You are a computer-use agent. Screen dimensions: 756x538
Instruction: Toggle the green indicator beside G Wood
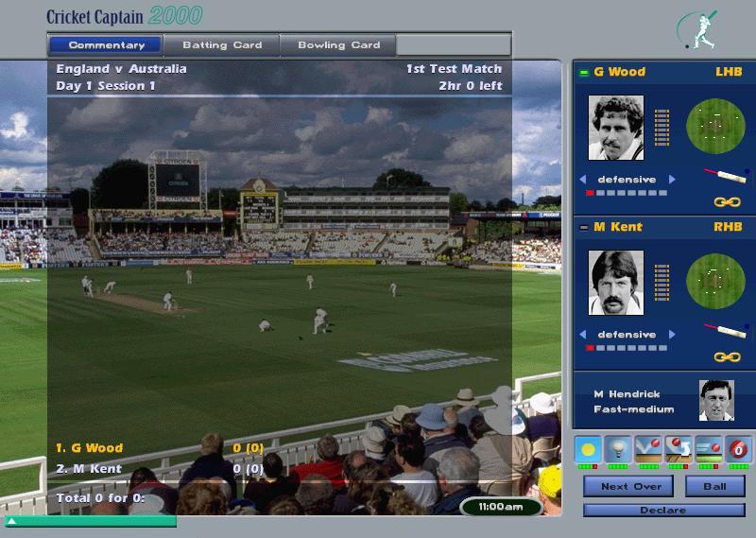tap(584, 73)
